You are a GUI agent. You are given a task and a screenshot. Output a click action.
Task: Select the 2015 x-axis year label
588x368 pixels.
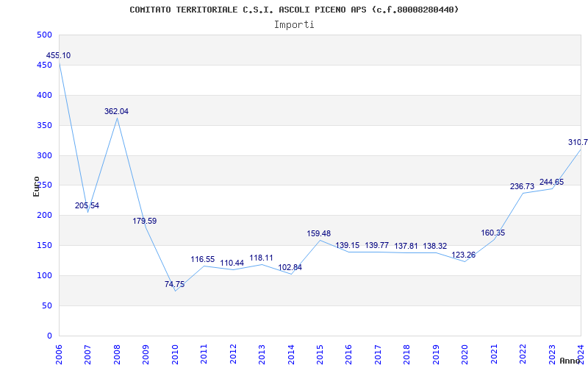320,352
